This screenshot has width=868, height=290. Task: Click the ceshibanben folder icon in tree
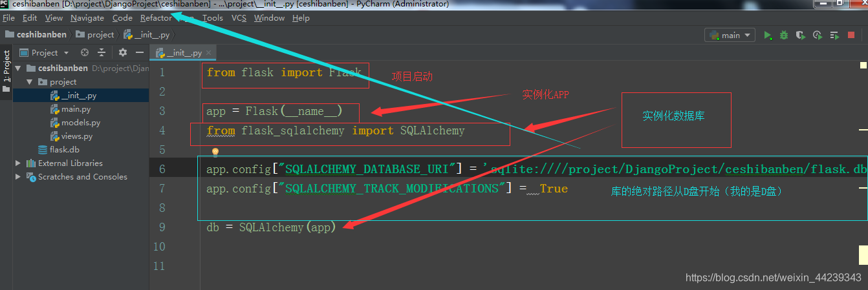(30, 68)
